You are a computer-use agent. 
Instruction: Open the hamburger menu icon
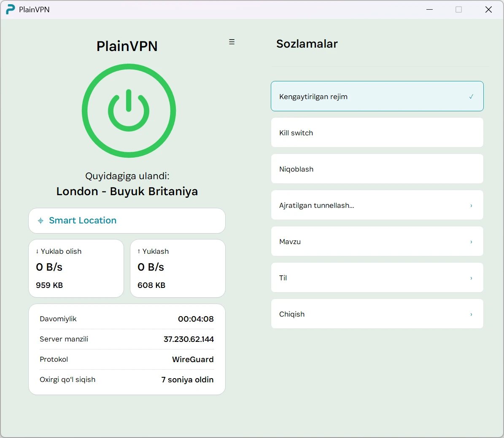(x=232, y=42)
